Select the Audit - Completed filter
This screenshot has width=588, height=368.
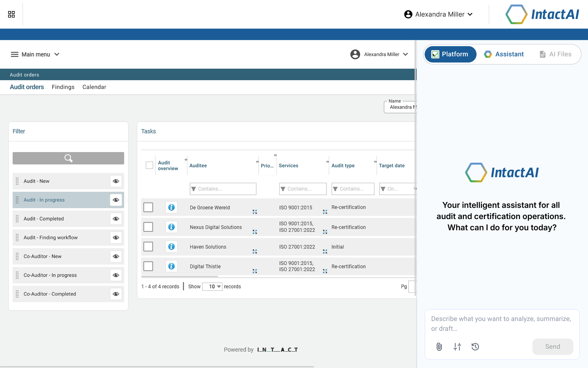pyautogui.click(x=44, y=219)
